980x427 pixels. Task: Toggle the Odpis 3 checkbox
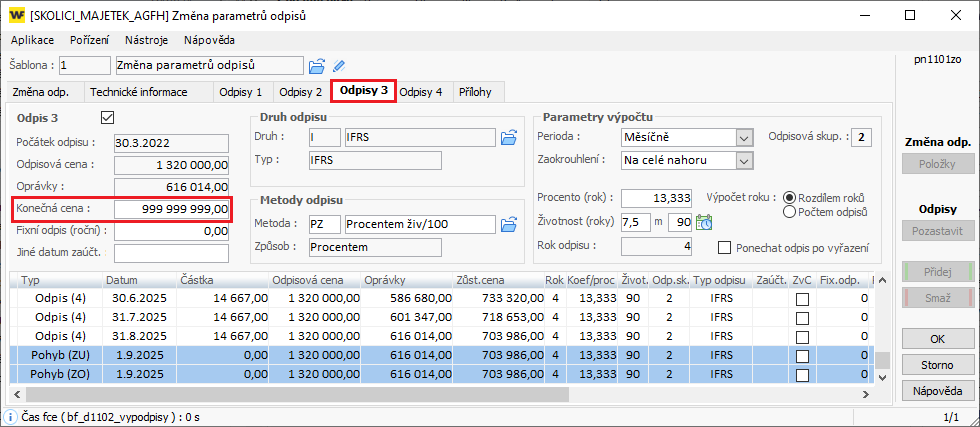point(109,117)
